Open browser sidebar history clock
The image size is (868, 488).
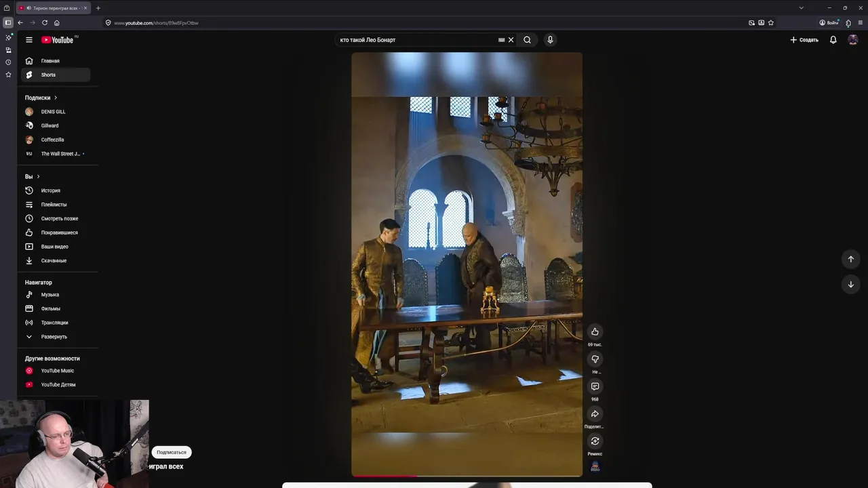[8, 62]
